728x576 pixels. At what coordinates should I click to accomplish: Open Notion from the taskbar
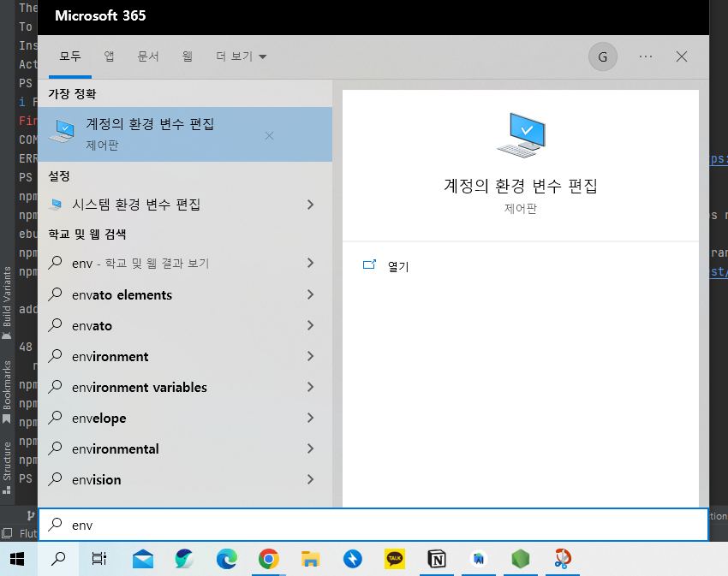pyautogui.click(x=437, y=559)
